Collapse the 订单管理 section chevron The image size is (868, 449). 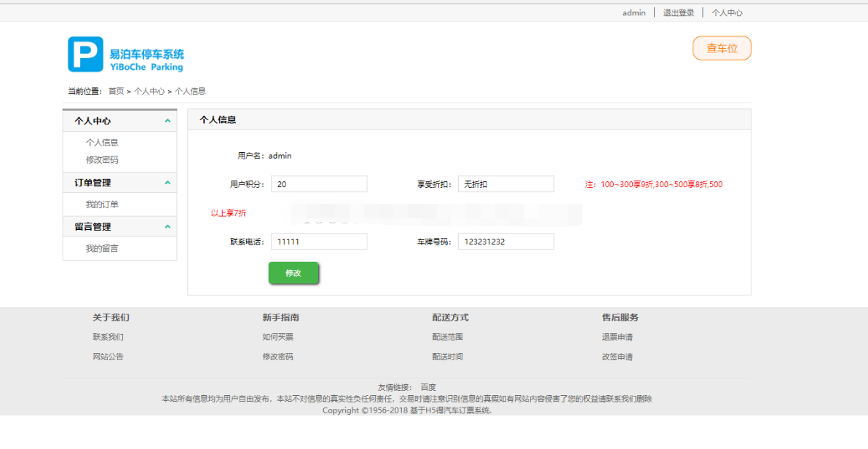tap(167, 183)
